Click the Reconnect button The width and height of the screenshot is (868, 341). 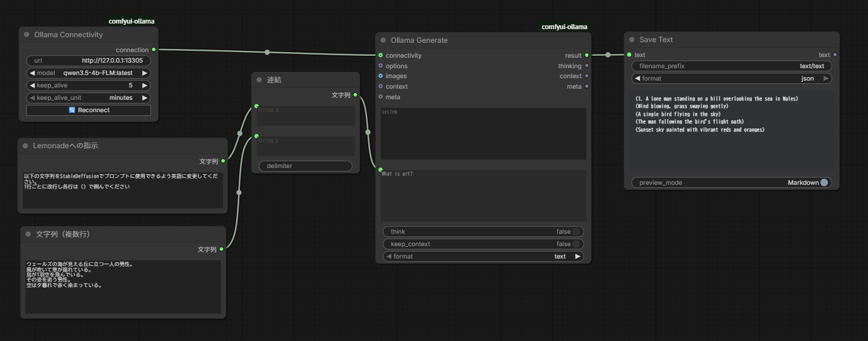point(89,110)
